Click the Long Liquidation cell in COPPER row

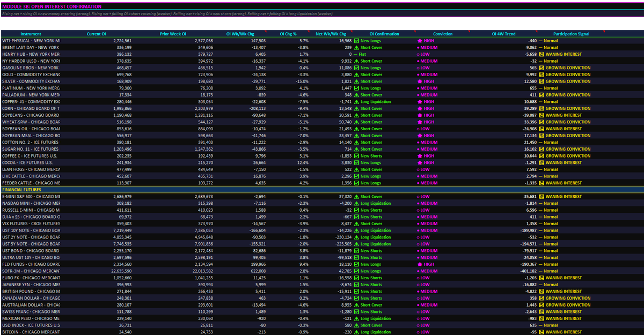(x=384, y=102)
